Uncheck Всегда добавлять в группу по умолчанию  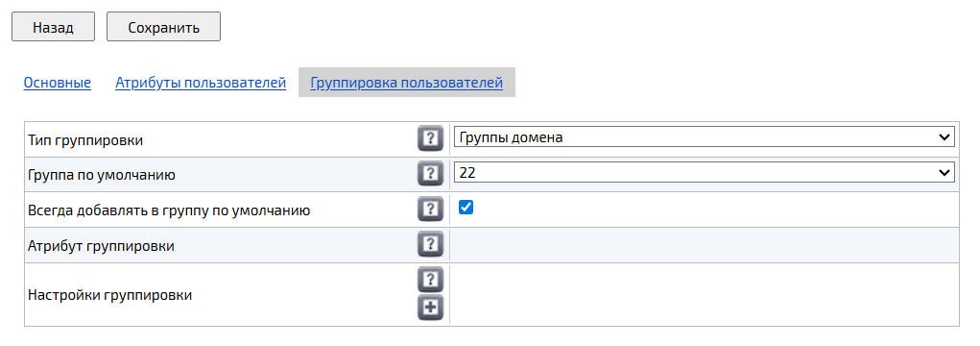(466, 207)
